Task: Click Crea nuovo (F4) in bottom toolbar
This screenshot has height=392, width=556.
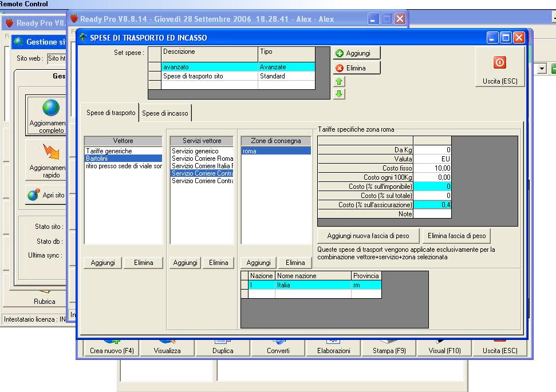Action: pos(112,348)
